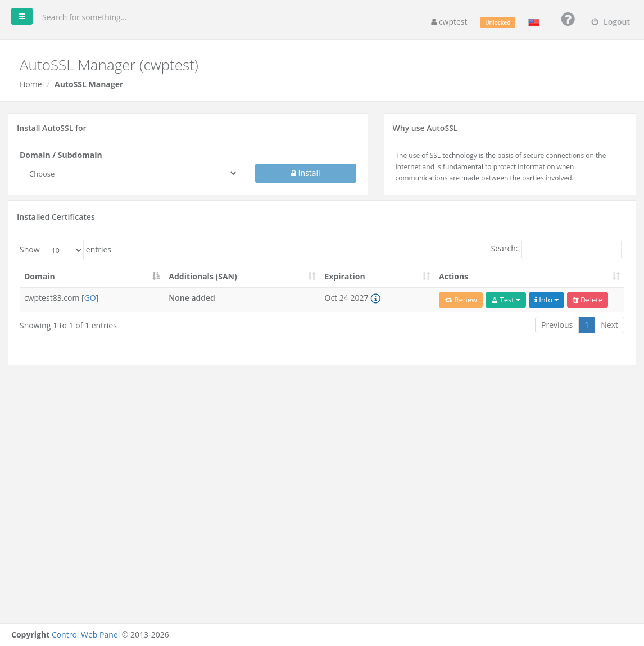
Task: Sort table by Expiration column
Action: point(377,277)
